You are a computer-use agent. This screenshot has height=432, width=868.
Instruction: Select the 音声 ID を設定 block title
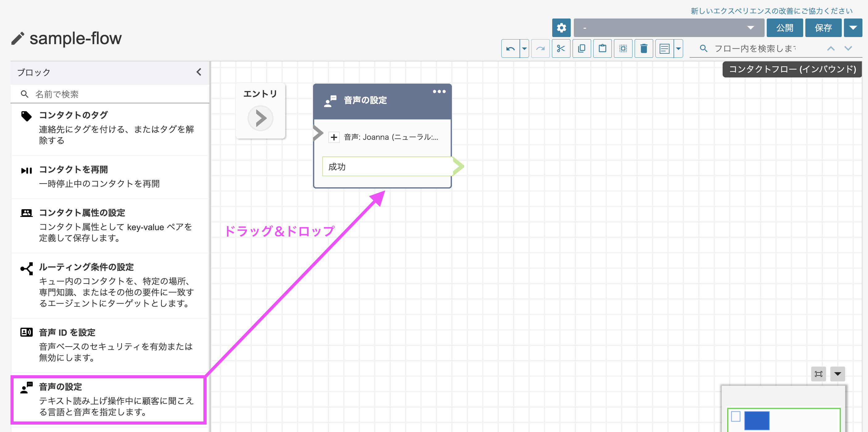coord(67,332)
